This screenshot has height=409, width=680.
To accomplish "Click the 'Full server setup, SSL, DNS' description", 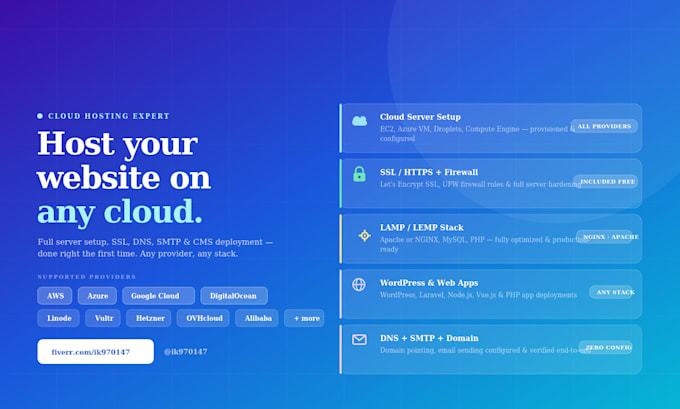I will pyautogui.click(x=155, y=248).
